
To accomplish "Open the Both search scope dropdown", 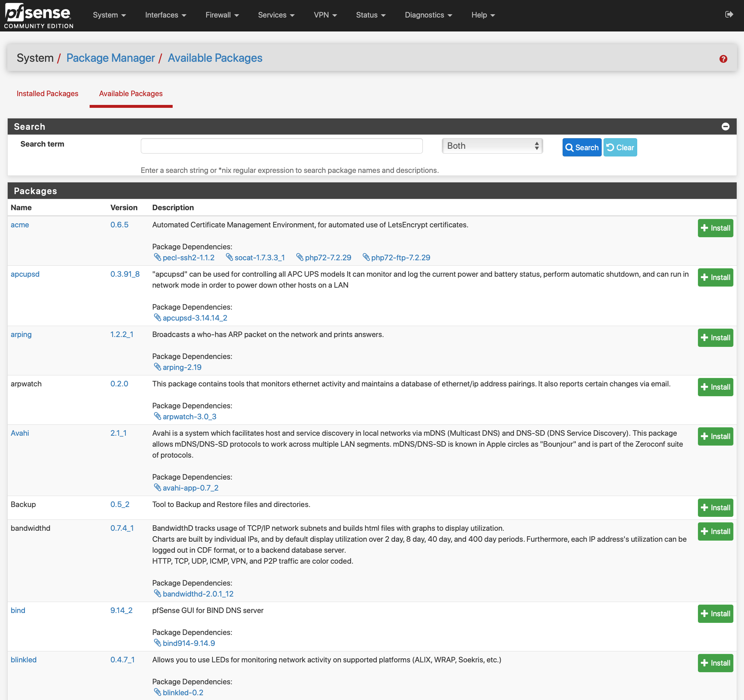I will 492,146.
